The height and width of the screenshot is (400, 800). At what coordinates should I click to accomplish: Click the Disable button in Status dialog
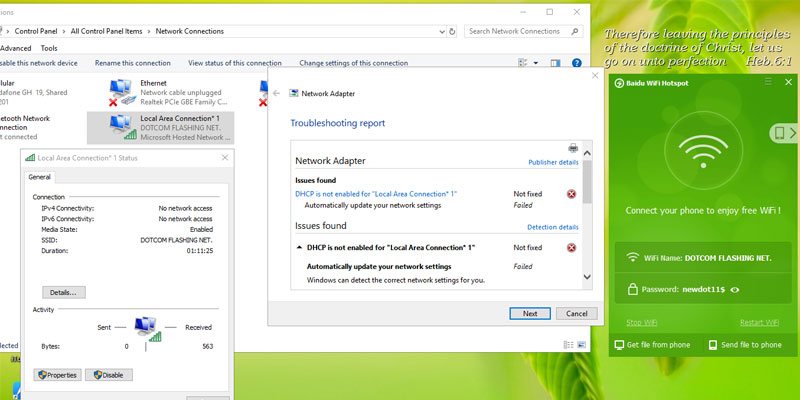(109, 375)
